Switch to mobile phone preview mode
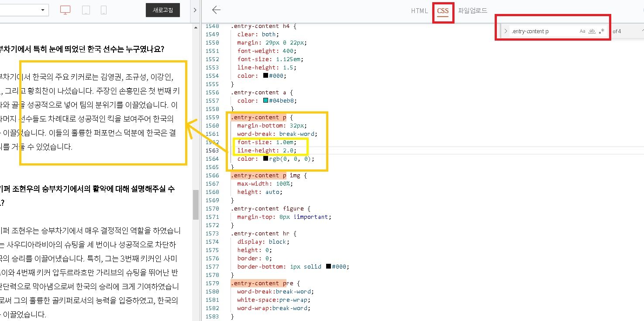Viewport: 644px width, 321px height. [x=103, y=10]
